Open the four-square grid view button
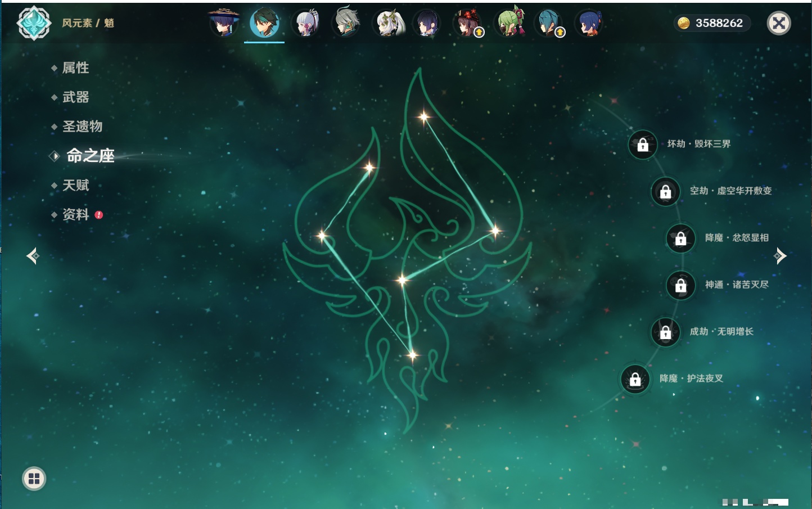812x509 pixels. pyautogui.click(x=34, y=479)
